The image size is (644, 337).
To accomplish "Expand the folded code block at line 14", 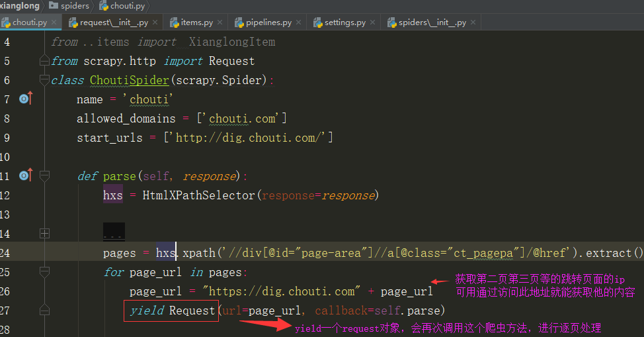I will (44, 234).
